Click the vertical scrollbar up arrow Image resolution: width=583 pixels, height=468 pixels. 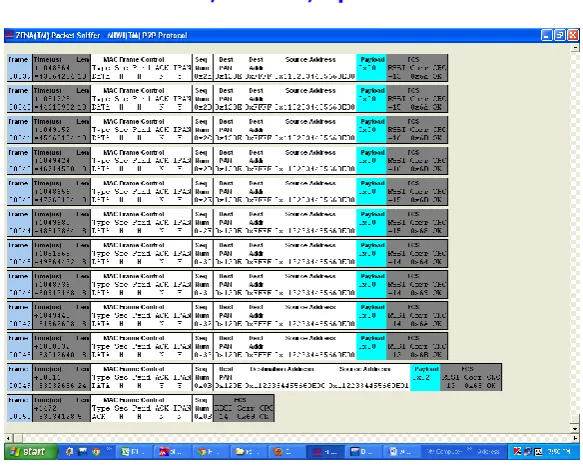[575, 48]
